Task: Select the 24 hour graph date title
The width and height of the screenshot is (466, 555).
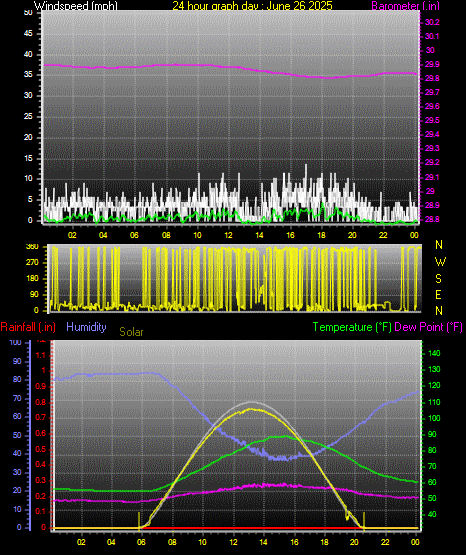Action: pyautogui.click(x=252, y=6)
